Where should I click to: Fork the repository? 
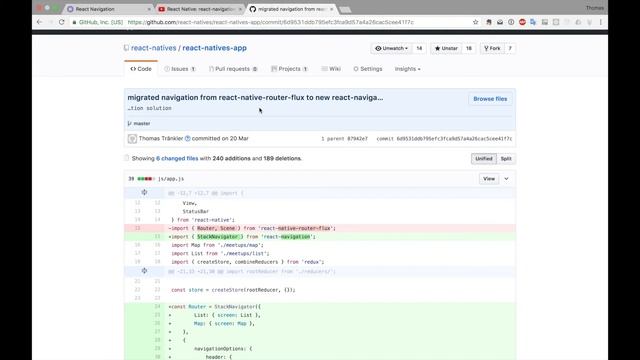tap(492, 48)
